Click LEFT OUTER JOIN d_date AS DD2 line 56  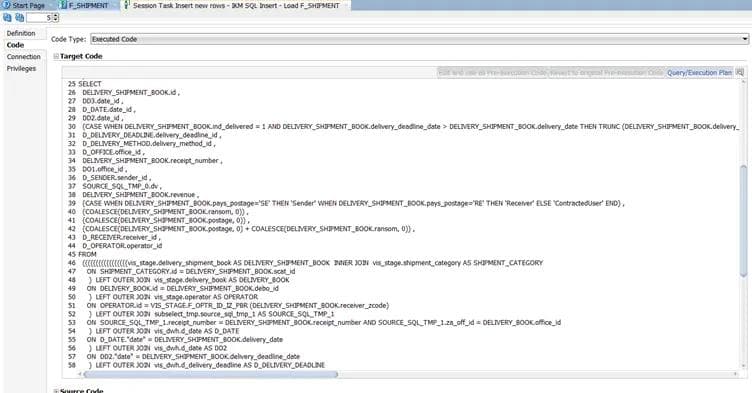coord(158,348)
